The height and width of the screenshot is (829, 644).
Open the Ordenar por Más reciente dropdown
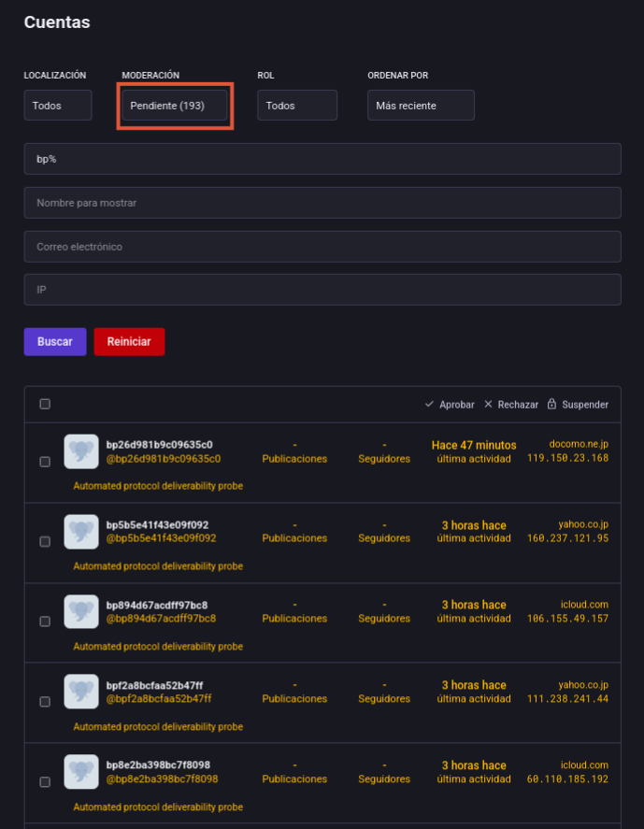421,106
